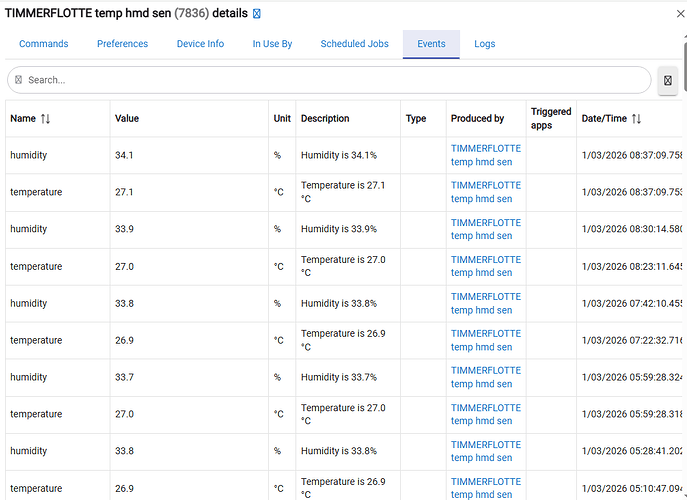687x500 pixels.
Task: Open the Device Info tab
Action: tap(200, 44)
